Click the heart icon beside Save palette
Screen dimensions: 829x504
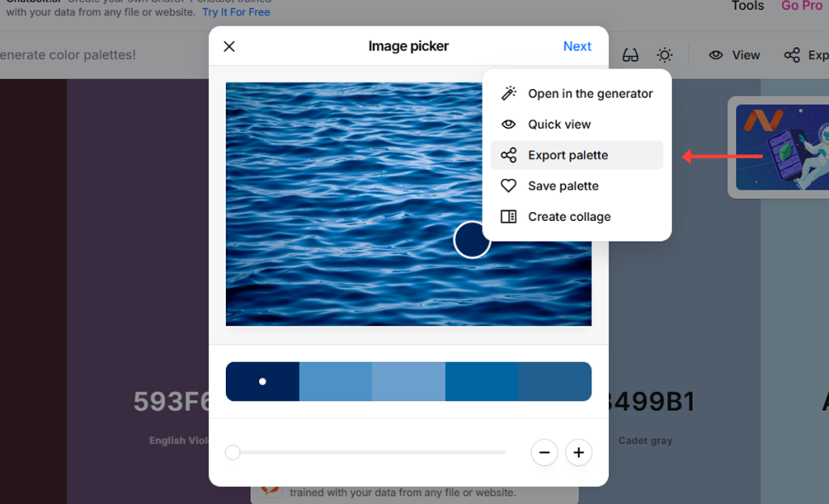click(x=508, y=185)
